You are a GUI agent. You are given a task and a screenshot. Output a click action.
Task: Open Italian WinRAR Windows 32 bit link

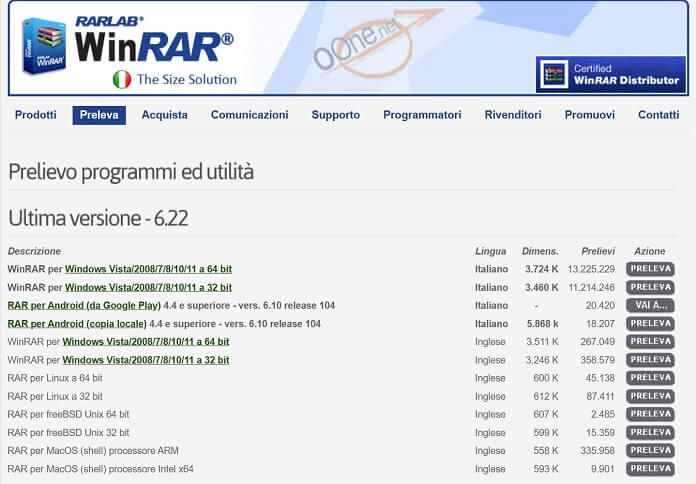(x=148, y=287)
